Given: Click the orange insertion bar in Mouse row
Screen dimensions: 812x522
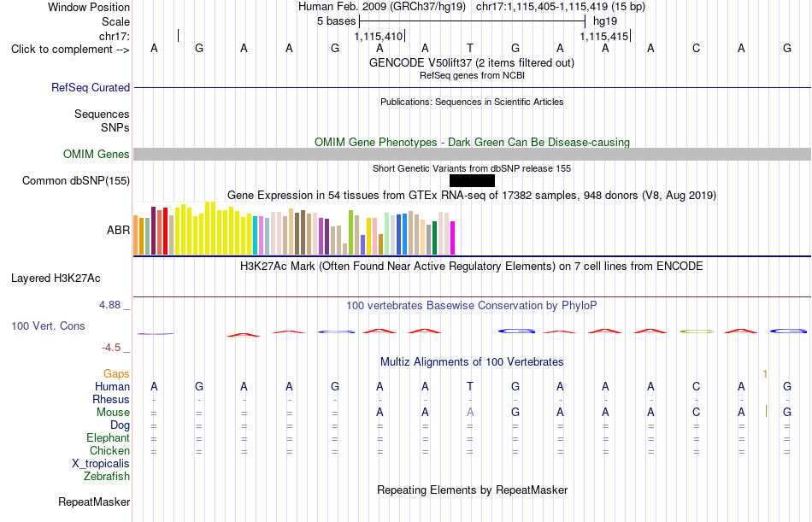Looking at the screenshot, I should (x=766, y=412).
